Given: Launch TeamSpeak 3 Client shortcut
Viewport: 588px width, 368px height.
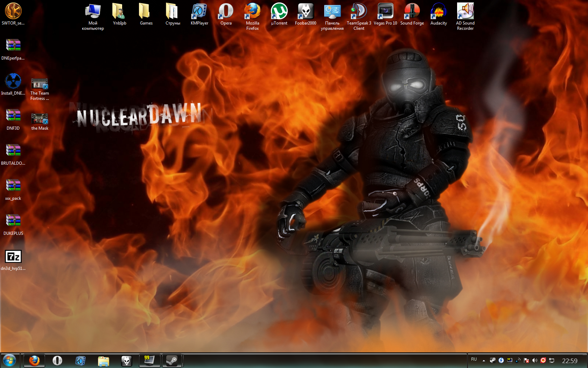Looking at the screenshot, I should click(359, 16).
